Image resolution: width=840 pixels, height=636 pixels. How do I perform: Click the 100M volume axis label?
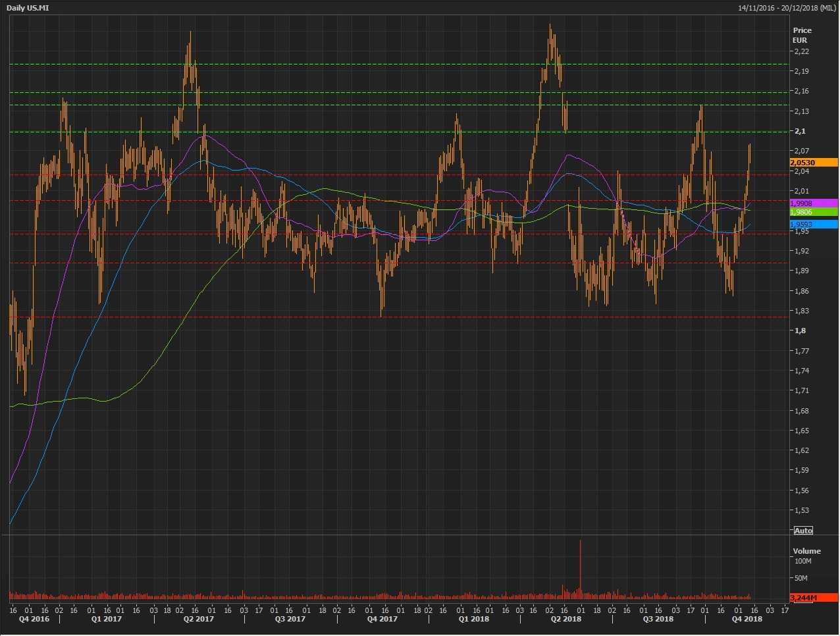tap(802, 561)
